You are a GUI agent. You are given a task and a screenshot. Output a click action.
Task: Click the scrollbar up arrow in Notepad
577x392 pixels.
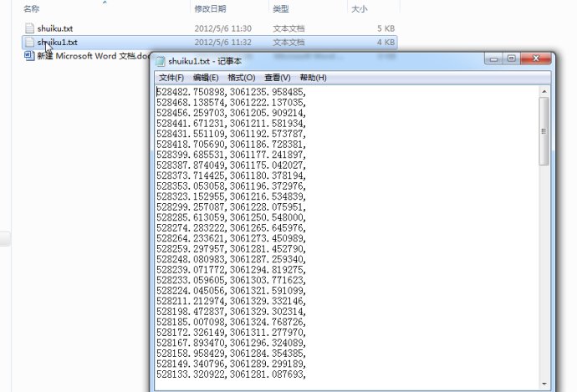coord(544,89)
